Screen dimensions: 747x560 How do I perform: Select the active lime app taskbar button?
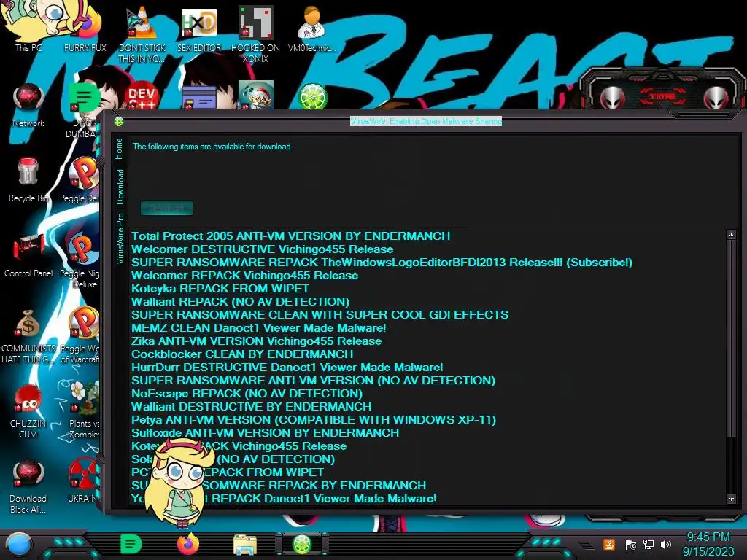point(301,544)
